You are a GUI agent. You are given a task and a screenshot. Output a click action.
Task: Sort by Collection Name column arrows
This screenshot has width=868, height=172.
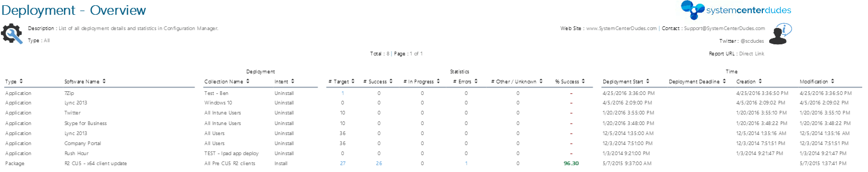point(248,81)
